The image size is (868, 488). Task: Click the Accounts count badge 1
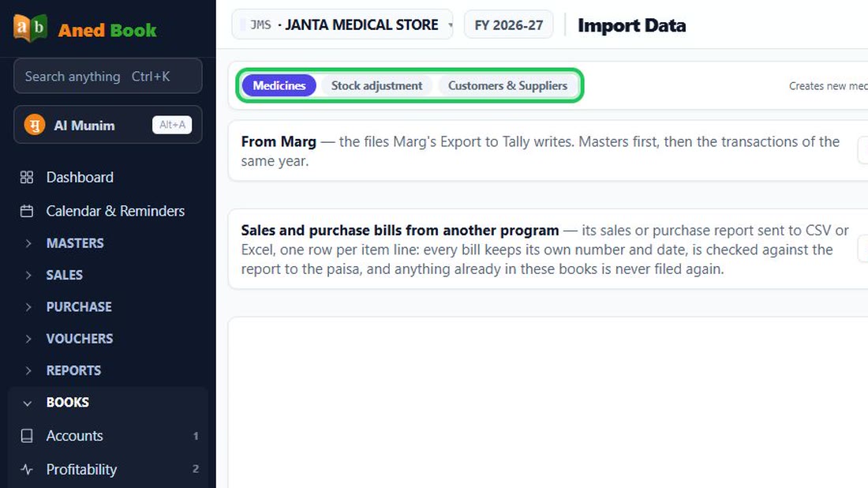(x=196, y=436)
